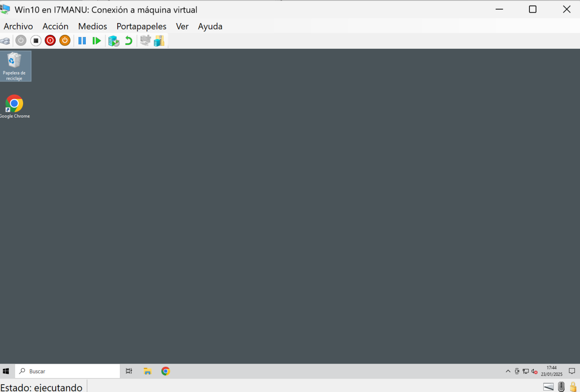Viewport: 580px width, 392px height.
Task: Shut down the VM with the red power icon
Action: coord(50,41)
